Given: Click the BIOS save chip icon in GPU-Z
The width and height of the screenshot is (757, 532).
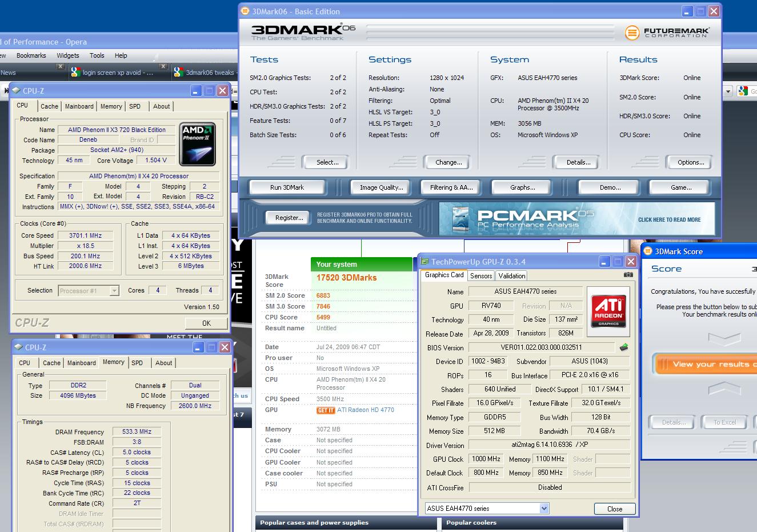Looking at the screenshot, I should point(624,347).
